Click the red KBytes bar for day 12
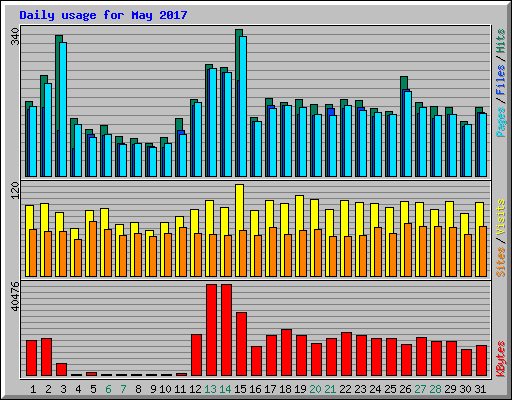The width and height of the screenshot is (512, 400). coord(196,355)
